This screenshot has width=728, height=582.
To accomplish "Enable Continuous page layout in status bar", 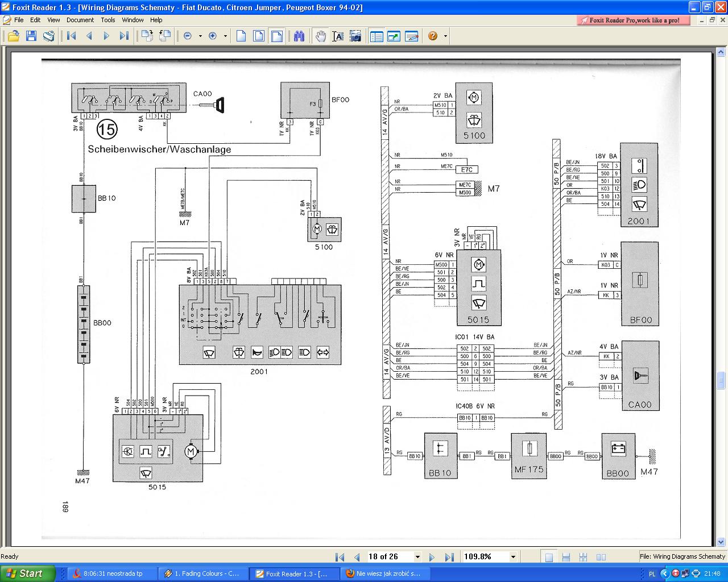I will click(x=566, y=557).
